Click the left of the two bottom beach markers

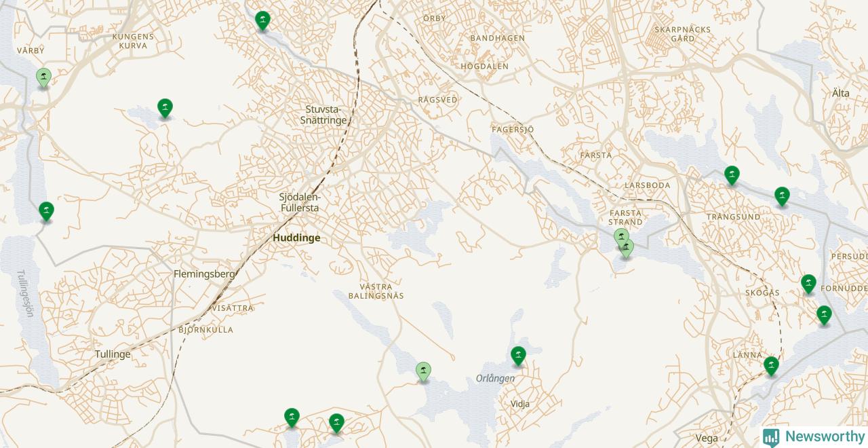pos(292,417)
